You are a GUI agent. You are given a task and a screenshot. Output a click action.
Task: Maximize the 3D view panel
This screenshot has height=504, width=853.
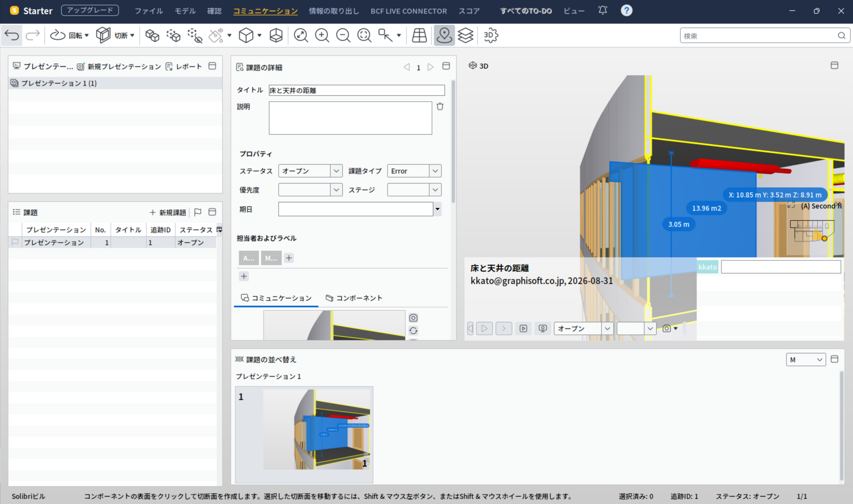click(x=834, y=65)
